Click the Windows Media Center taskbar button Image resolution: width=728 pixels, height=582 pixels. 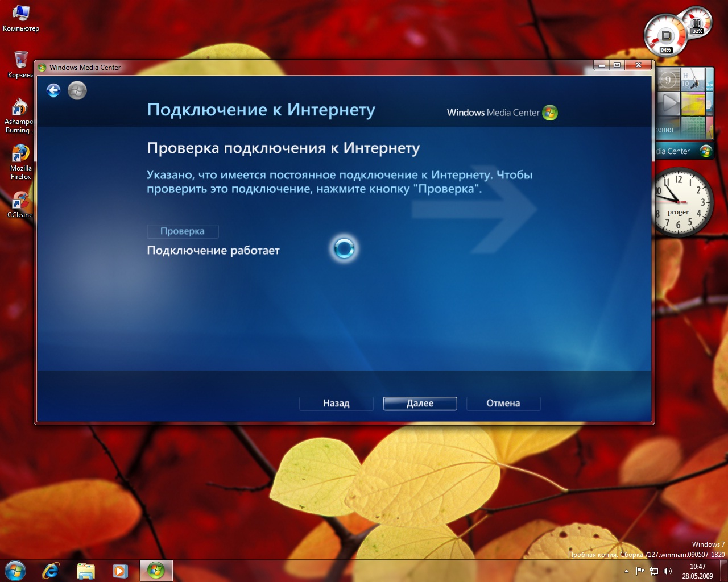156,571
